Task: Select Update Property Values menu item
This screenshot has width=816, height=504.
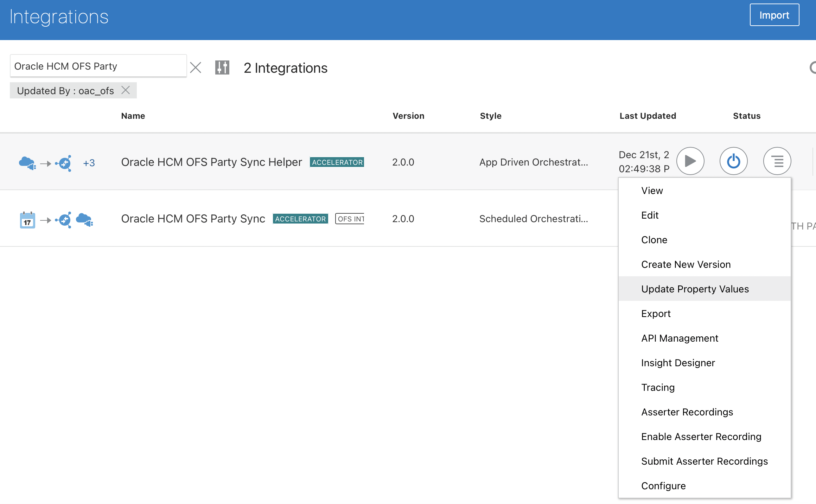Action: tap(695, 289)
